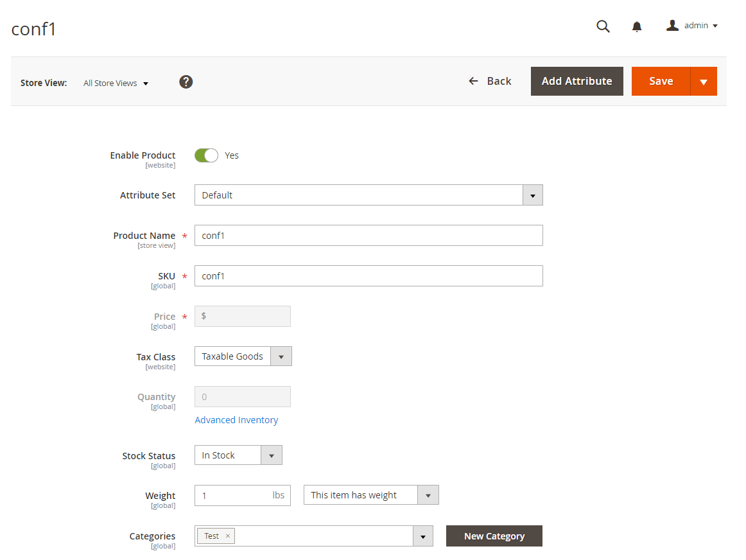Open the notifications bell

(x=637, y=26)
